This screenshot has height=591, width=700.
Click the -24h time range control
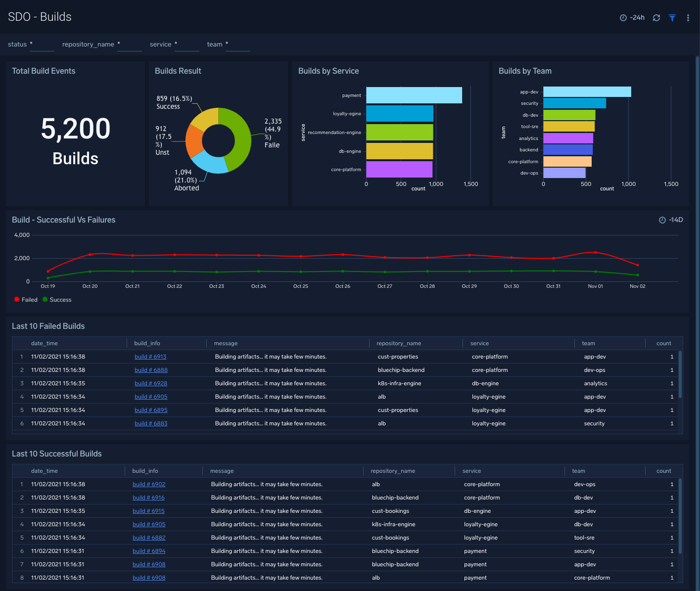tap(637, 17)
